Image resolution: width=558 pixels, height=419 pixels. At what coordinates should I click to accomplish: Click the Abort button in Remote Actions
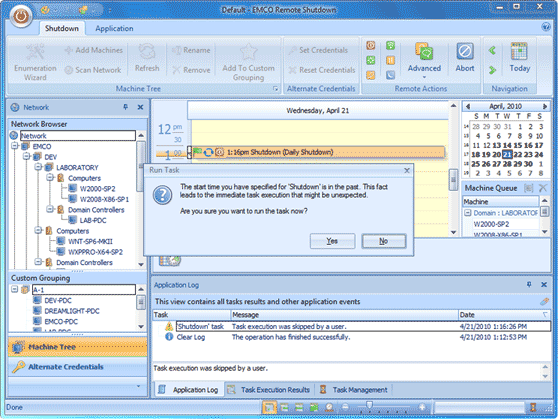coord(465,58)
